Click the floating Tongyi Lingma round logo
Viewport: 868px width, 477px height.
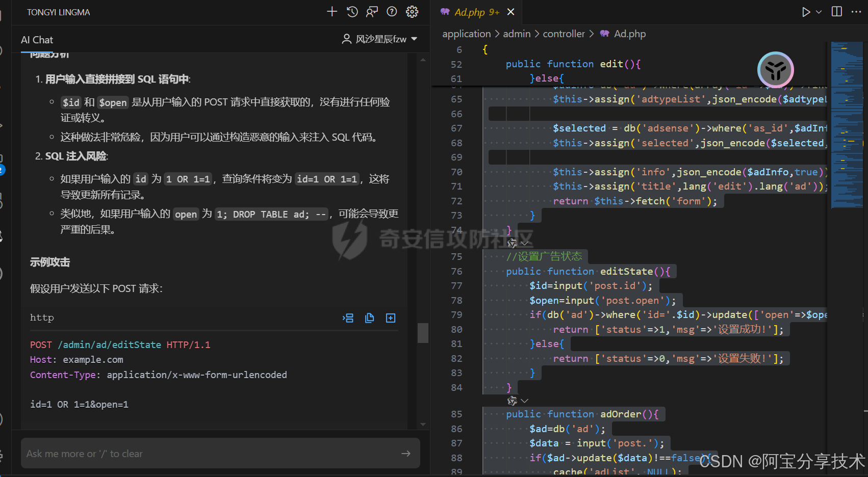[776, 70]
